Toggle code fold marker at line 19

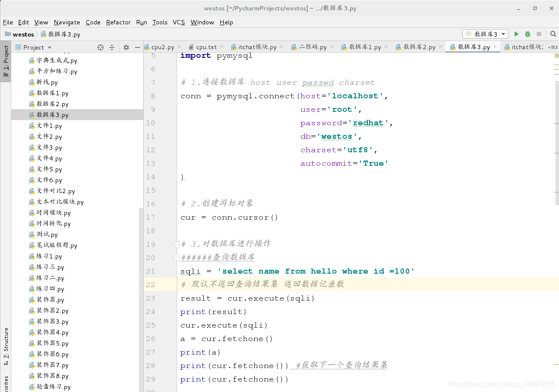point(177,244)
